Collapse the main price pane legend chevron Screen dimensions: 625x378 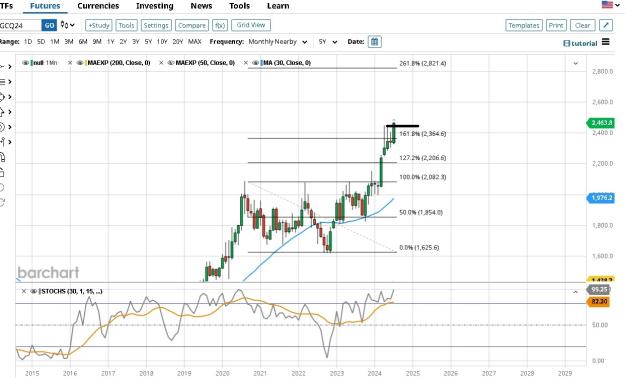575,63
